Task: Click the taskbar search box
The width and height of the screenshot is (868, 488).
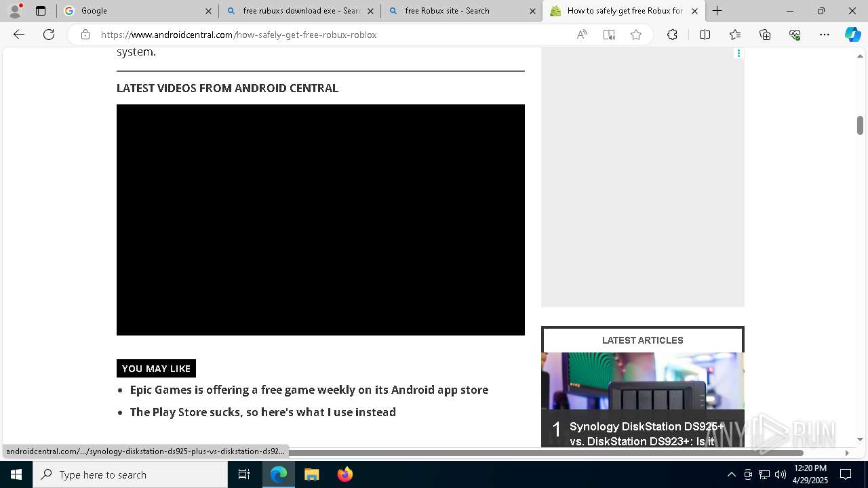Action: 130,474
